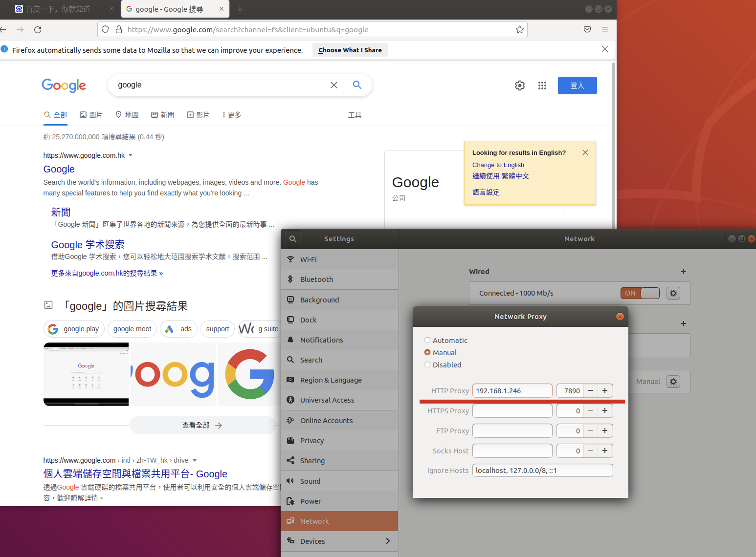The height and width of the screenshot is (557, 756).
Task: Toggle the wired connection ON switch
Action: pyautogui.click(x=640, y=293)
